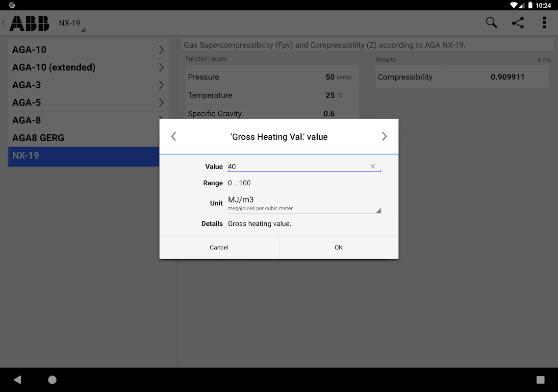The width and height of the screenshot is (558, 392).
Task: Tap the share icon in toolbar
Action: coord(518,23)
